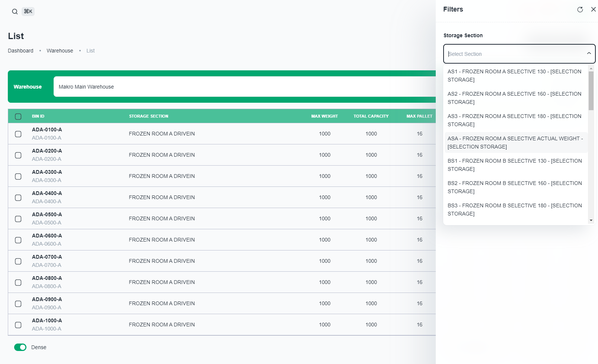This screenshot has width=598, height=364.
Task: Close the Filters panel
Action: coord(593,10)
